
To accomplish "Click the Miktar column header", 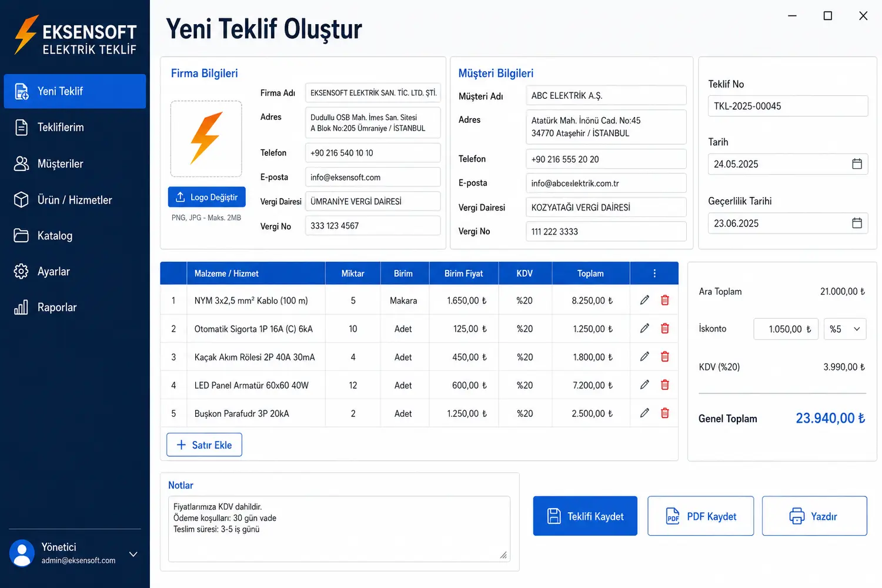I will [x=353, y=273].
